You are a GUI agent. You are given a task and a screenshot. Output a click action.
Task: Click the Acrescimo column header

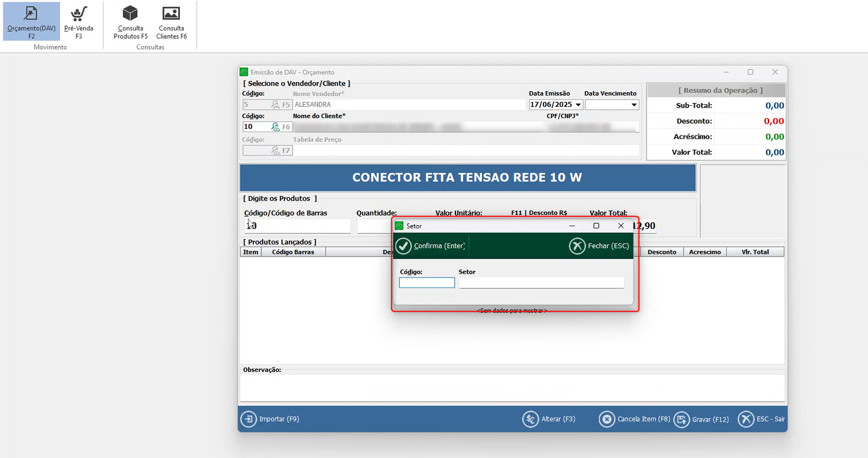coord(705,252)
